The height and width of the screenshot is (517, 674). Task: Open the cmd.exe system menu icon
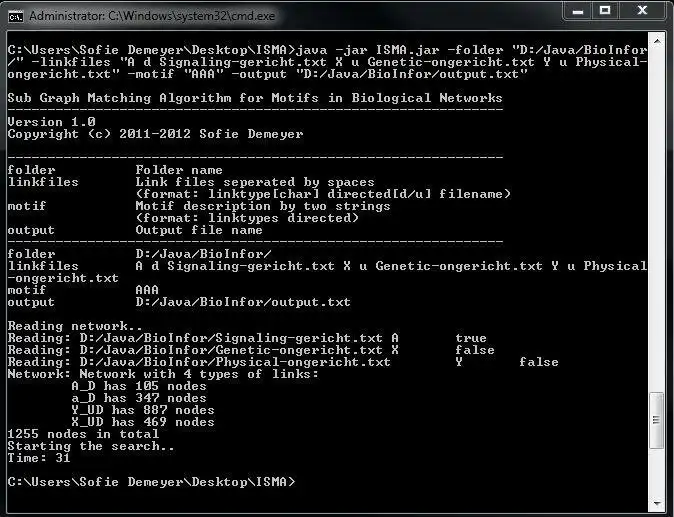15,16
